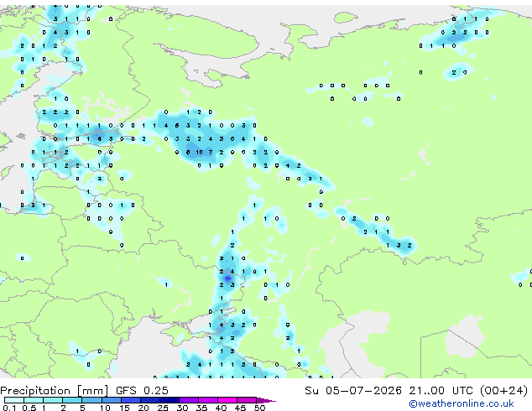Select the 20–25 mm legend color swatch
This screenshot has width=532, height=411.
coord(150,400)
